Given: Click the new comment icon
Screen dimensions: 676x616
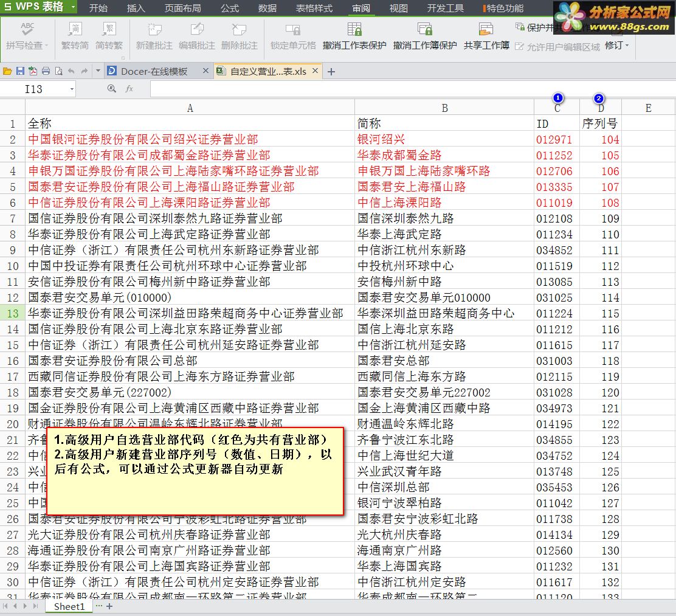Looking at the screenshot, I should 154,29.
